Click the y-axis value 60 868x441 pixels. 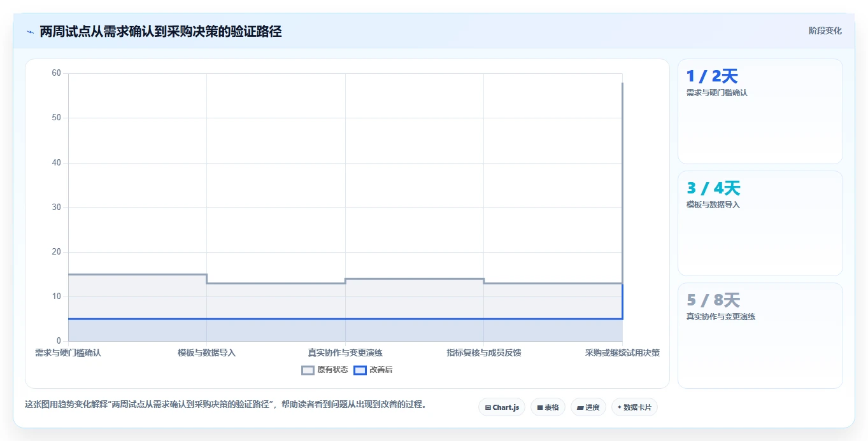pyautogui.click(x=56, y=73)
